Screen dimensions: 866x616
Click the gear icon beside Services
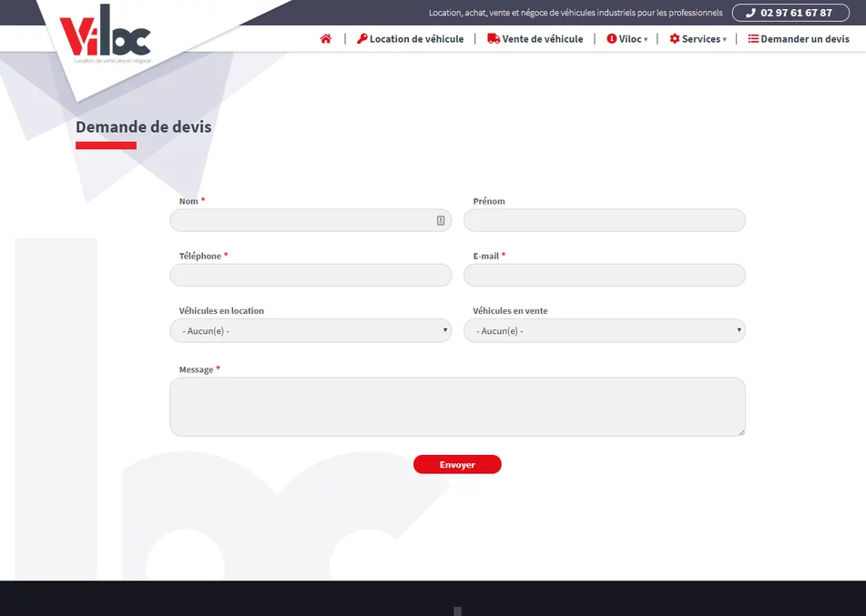[675, 39]
